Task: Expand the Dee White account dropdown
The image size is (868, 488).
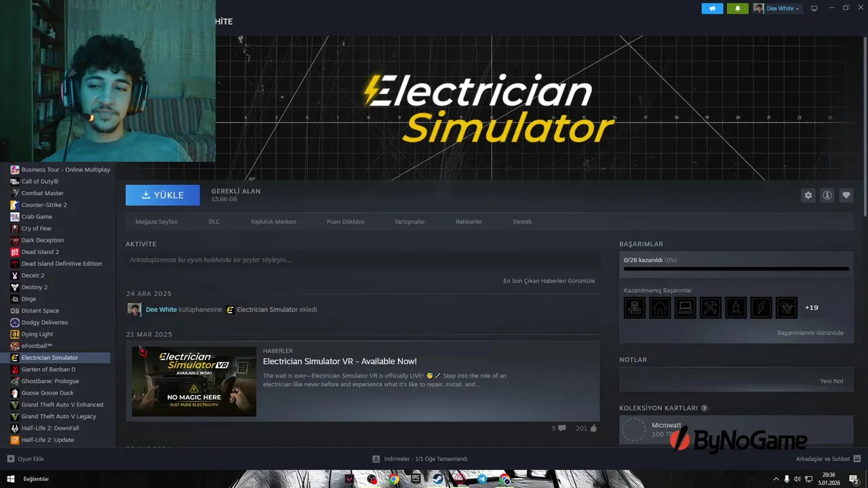Action: tap(778, 8)
